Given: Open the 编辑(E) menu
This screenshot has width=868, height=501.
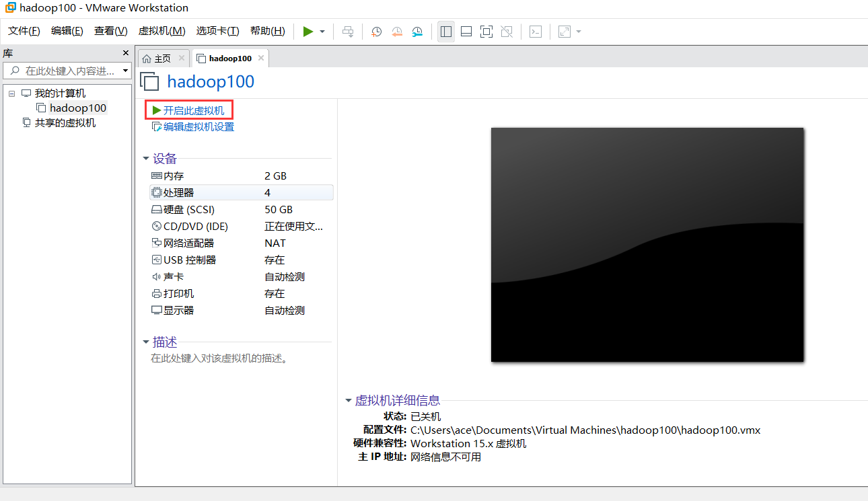Looking at the screenshot, I should [x=67, y=31].
